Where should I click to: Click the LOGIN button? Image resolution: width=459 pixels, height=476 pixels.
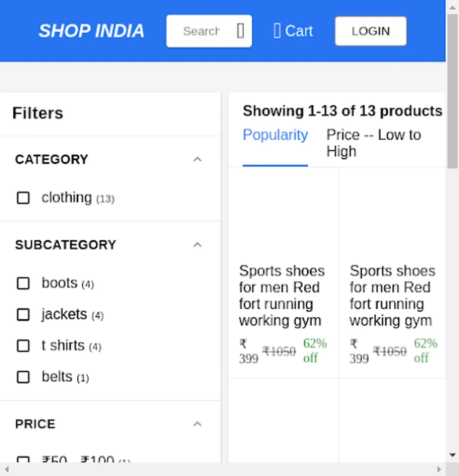point(370,31)
